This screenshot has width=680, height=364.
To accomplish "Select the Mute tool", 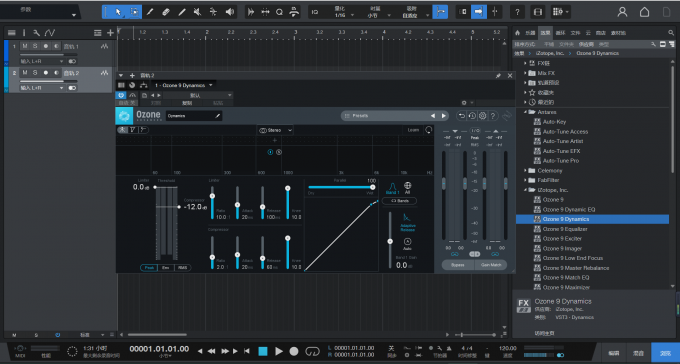I will (197, 12).
